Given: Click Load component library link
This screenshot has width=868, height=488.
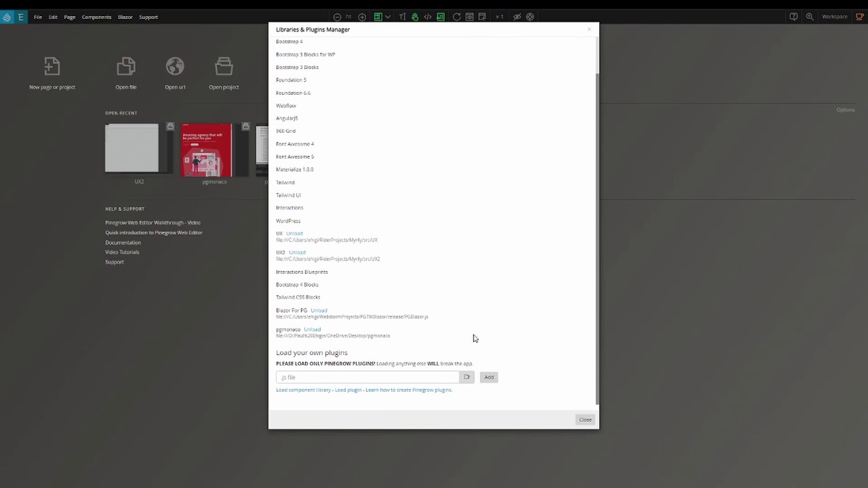Looking at the screenshot, I should (x=303, y=390).
